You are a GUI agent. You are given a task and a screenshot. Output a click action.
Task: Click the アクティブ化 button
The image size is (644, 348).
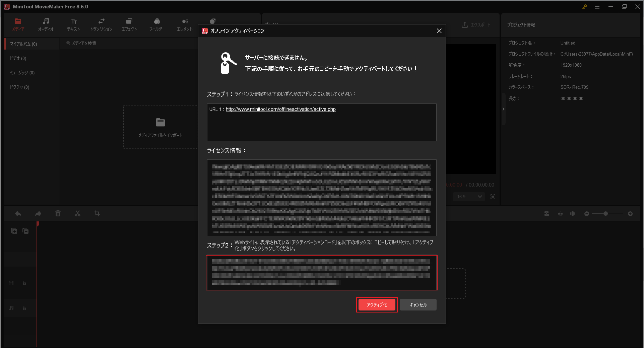(x=377, y=305)
